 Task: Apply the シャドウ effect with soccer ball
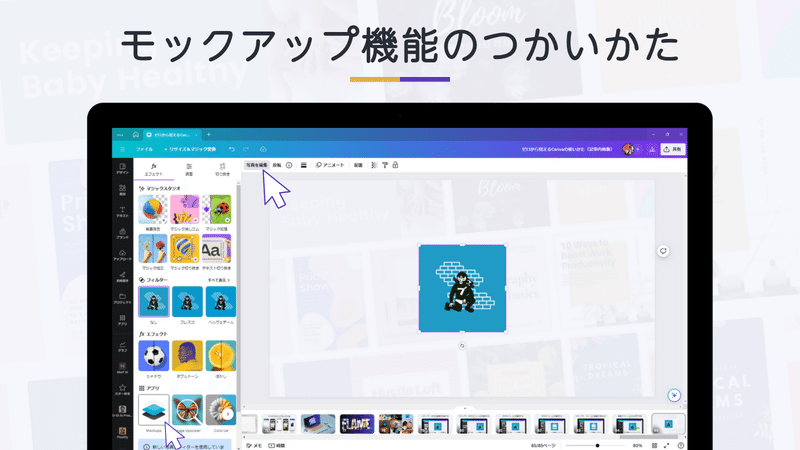(154, 356)
